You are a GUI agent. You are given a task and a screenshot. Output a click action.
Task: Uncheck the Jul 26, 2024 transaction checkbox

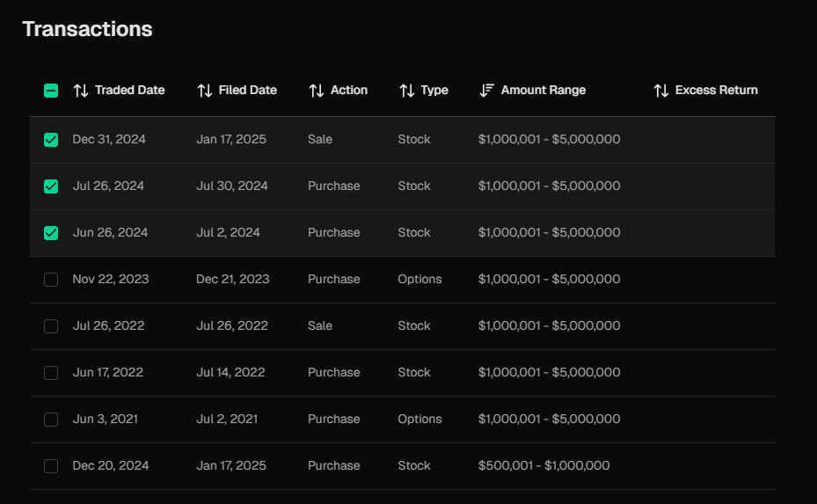click(x=51, y=186)
